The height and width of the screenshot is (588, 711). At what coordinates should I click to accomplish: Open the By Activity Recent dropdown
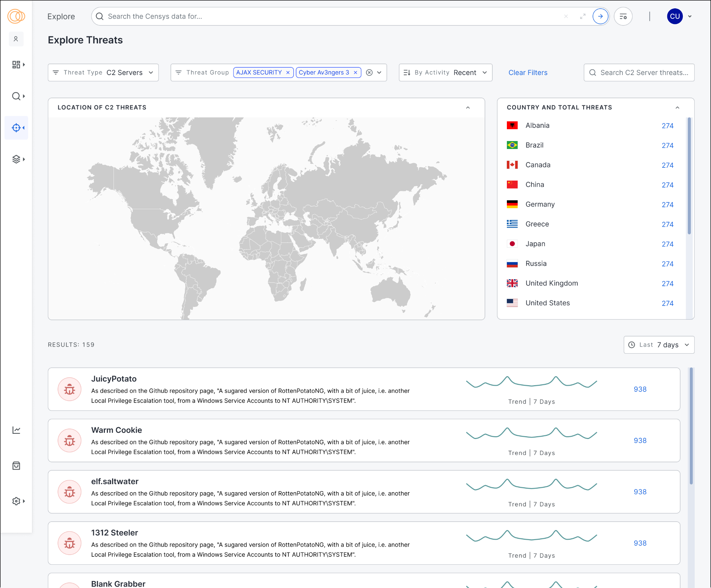tap(445, 73)
